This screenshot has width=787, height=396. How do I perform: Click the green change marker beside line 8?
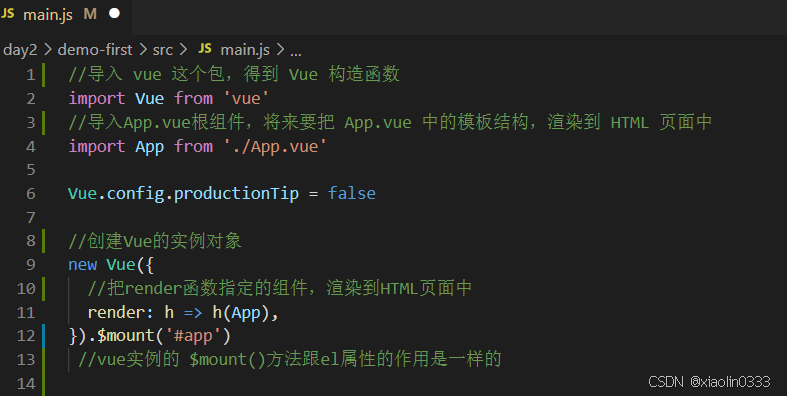click(44, 241)
